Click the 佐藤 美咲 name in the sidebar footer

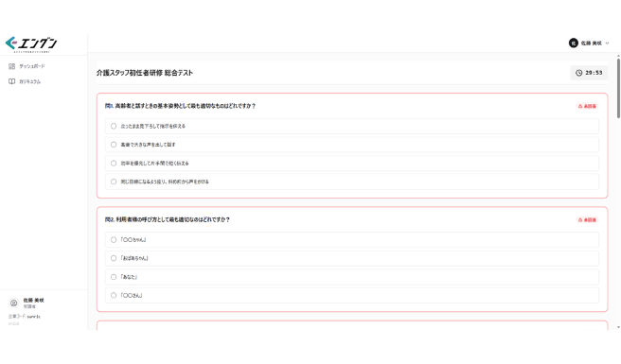(x=34, y=301)
